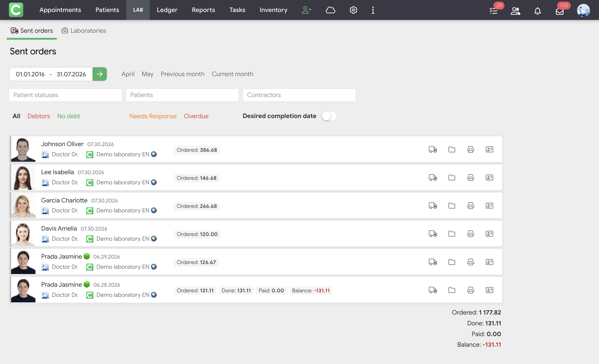Open the add new patient icon

click(307, 10)
